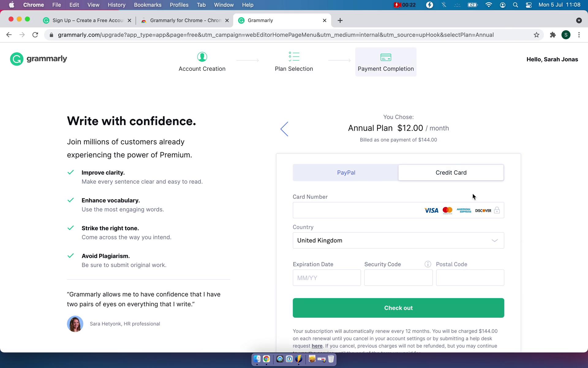Click the Account Creation step icon
This screenshot has width=588, height=368.
202,57
